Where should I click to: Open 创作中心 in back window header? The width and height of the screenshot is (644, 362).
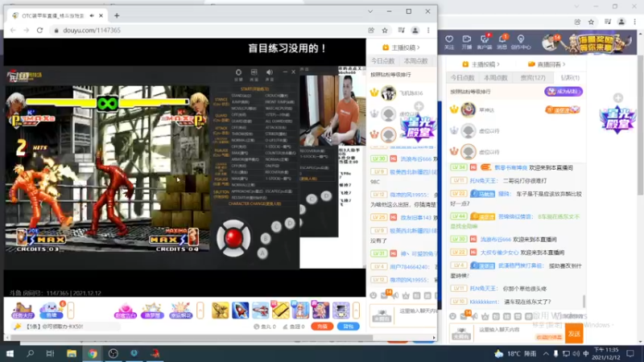[521, 42]
